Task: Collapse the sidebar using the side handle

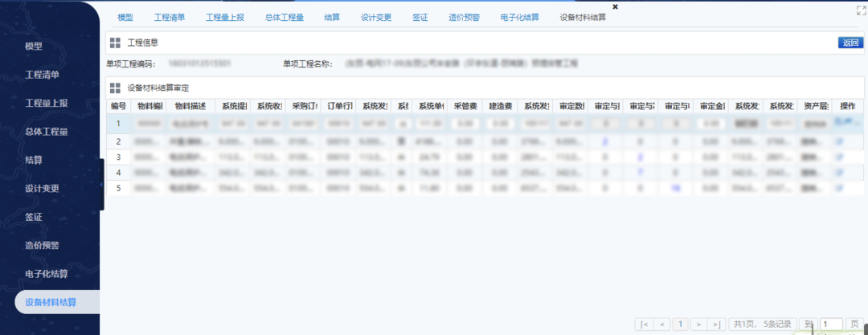Action: coord(102,185)
